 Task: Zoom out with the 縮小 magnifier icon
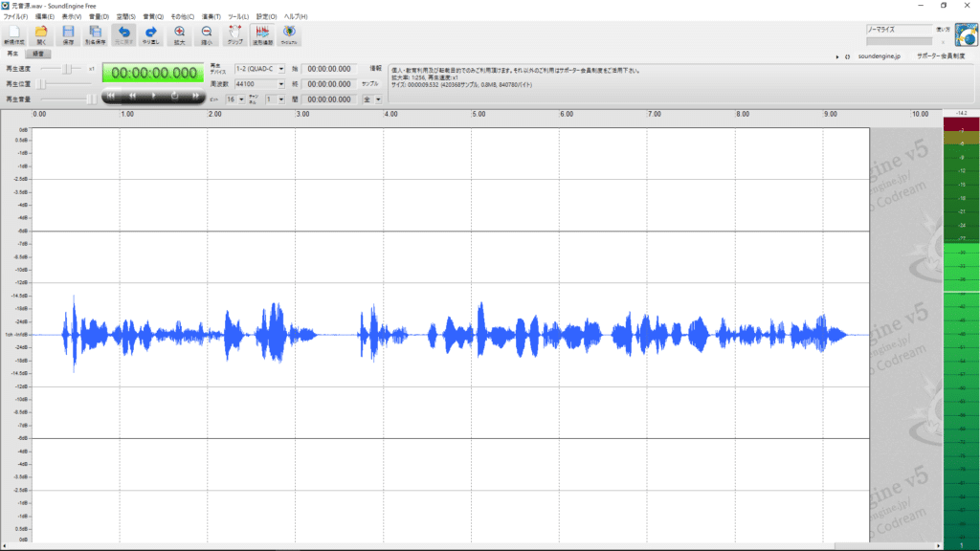(x=206, y=35)
